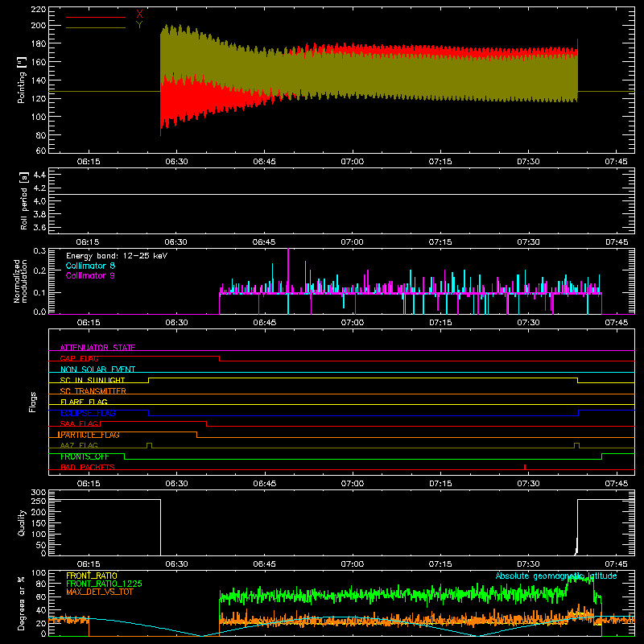Select the SC_TRANSMITTER flag label

93,391
